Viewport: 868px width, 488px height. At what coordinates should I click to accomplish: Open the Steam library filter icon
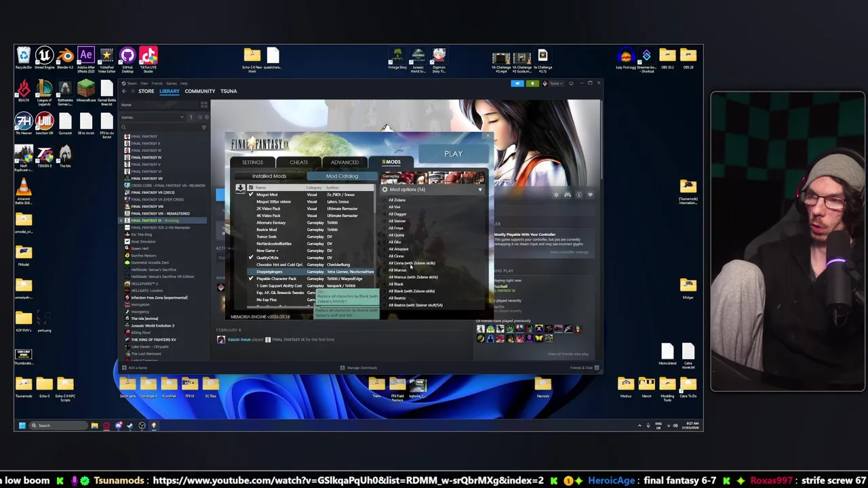(x=204, y=126)
